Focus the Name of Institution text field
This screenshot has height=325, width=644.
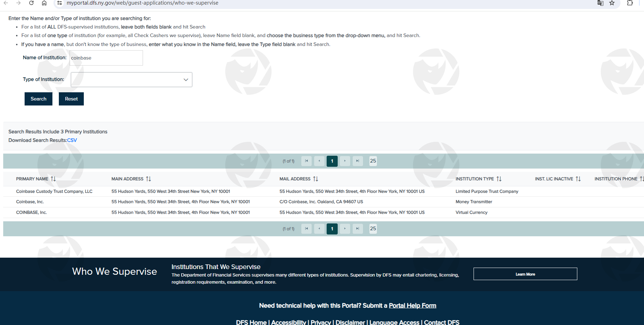[x=106, y=58]
